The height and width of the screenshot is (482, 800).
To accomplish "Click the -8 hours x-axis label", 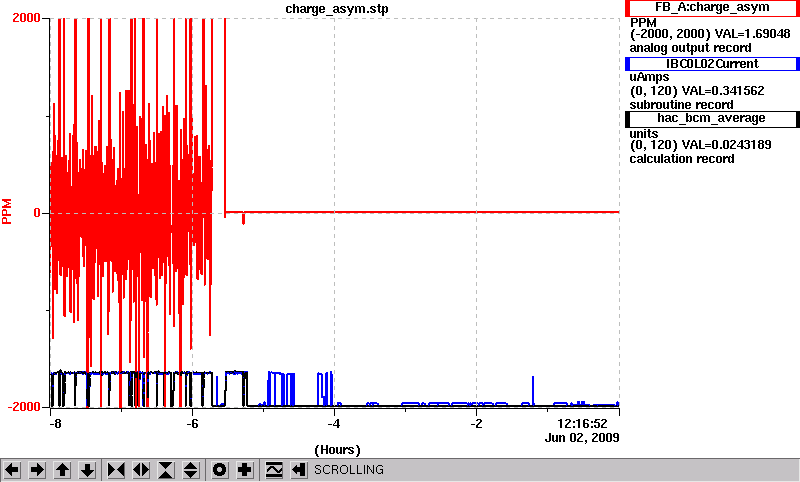I will (55, 424).
